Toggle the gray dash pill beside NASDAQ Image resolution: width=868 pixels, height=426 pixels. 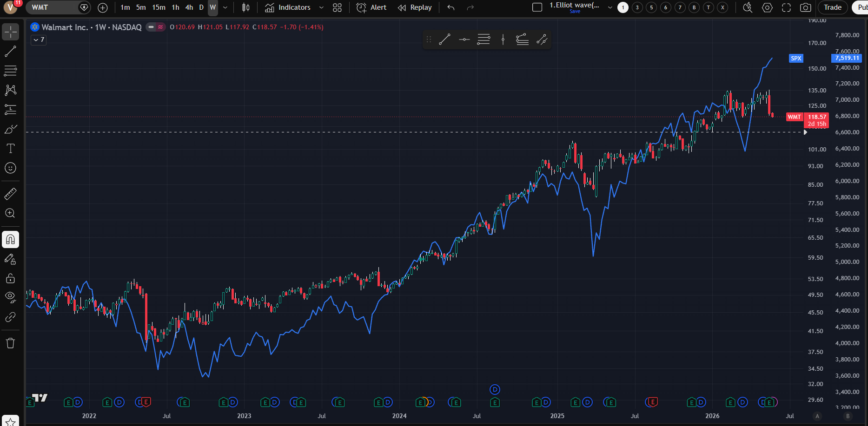151,27
